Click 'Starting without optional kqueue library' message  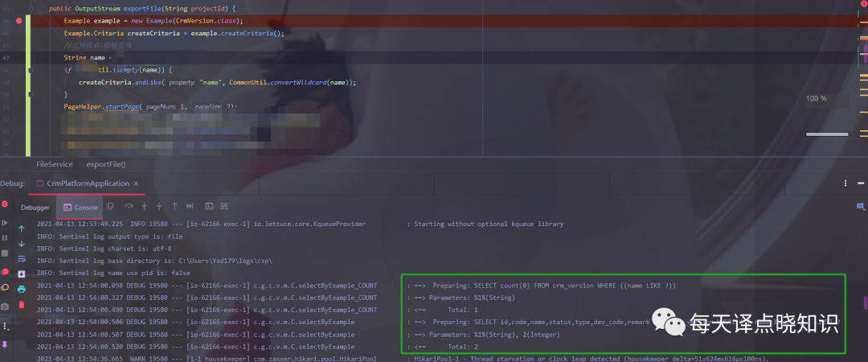point(489,224)
